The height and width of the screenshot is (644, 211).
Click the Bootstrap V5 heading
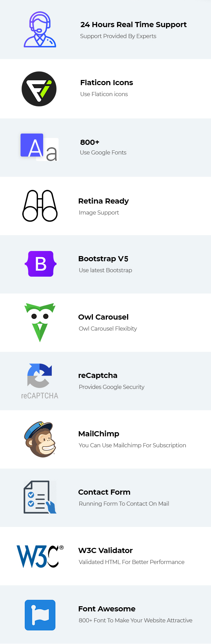coord(103,259)
